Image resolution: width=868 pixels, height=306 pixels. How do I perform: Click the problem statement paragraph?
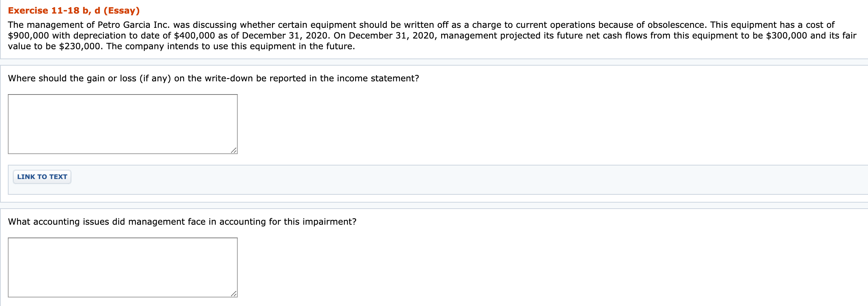pos(428,35)
